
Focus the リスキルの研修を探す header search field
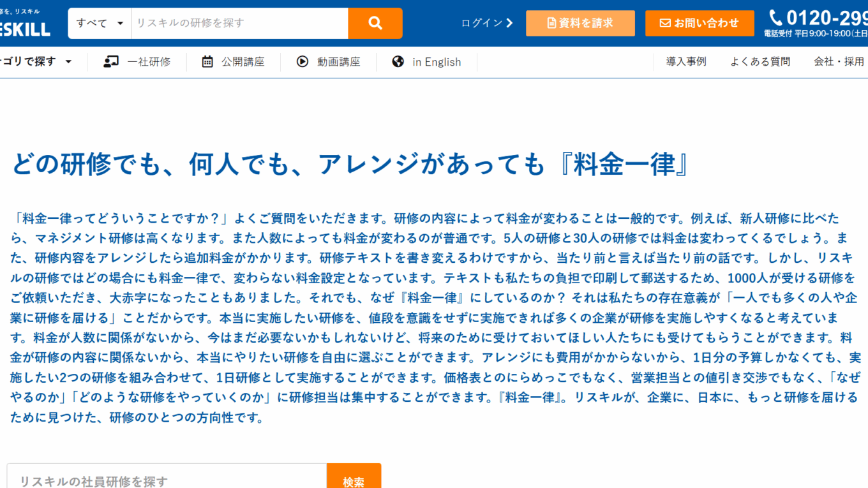tap(239, 24)
